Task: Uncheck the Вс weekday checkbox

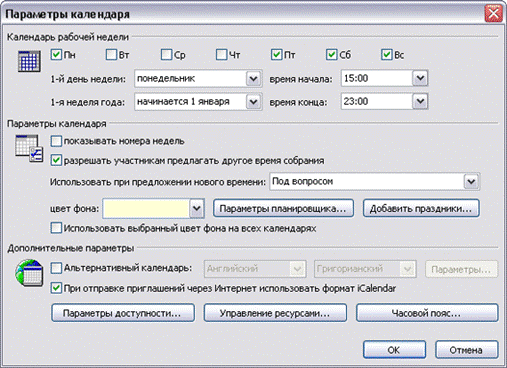Action: [x=387, y=54]
